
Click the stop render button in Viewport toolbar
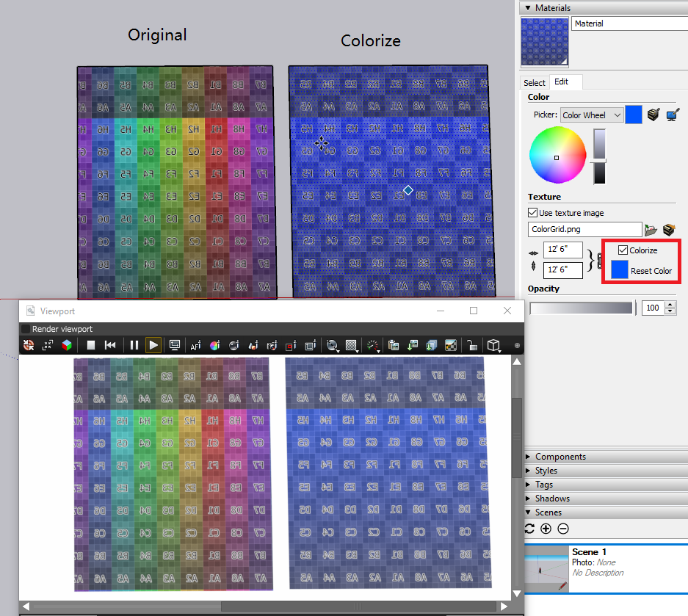pos(91,345)
